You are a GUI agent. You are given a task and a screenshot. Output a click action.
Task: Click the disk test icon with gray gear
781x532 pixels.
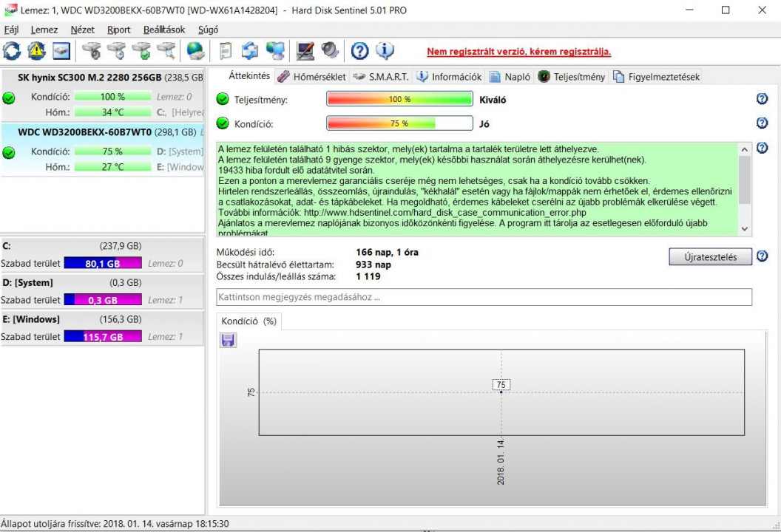coord(91,50)
